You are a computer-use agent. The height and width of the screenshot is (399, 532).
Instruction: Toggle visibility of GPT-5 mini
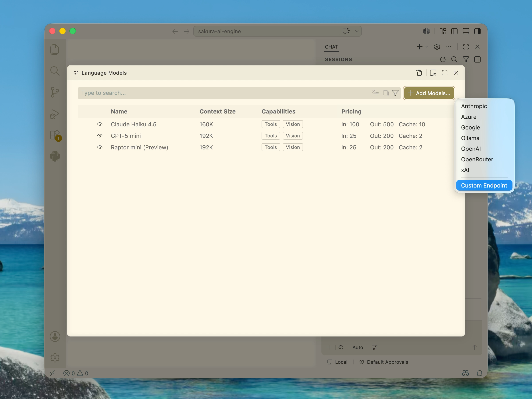click(x=100, y=136)
